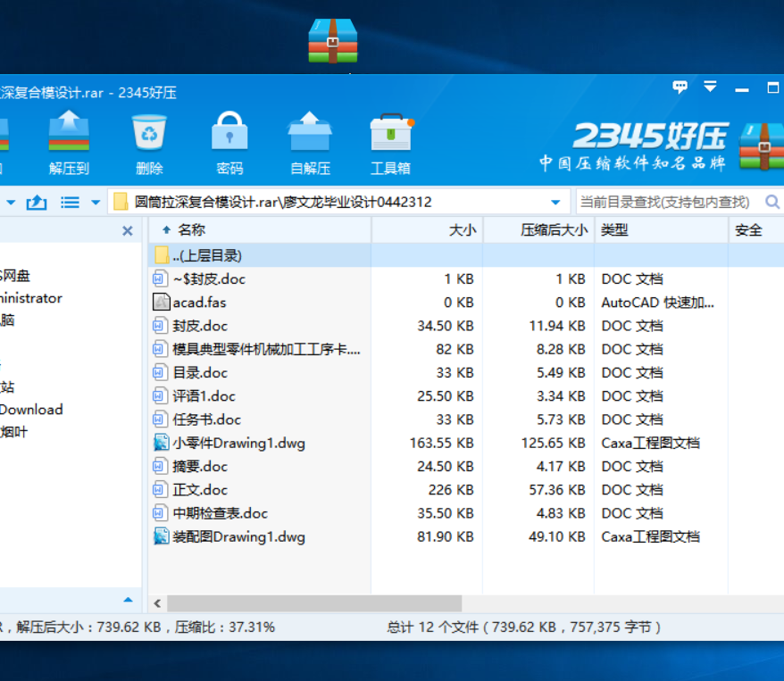Viewport: 784px width, 681px height.
Task: Select the 装配图Drawing1.dwg file icon
Action: [161, 536]
